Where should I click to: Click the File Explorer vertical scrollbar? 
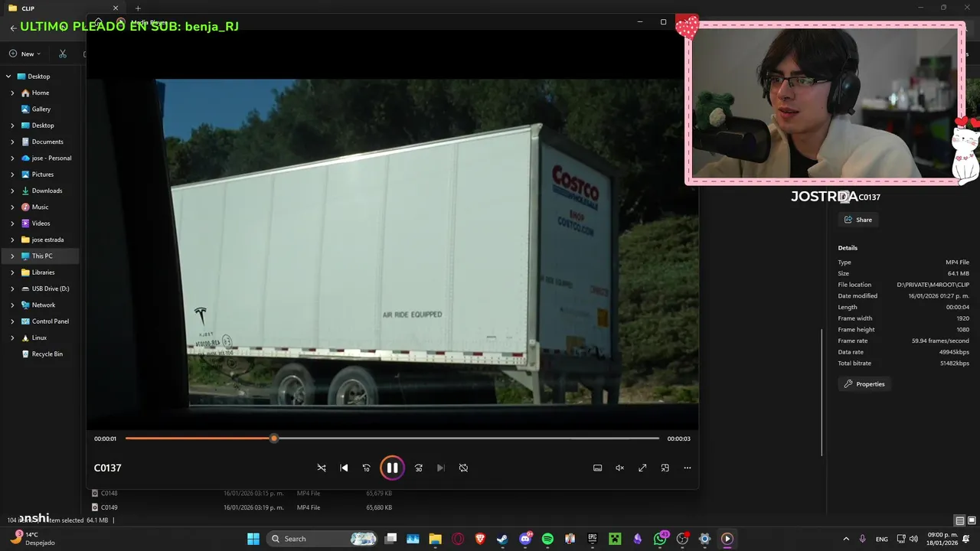click(822, 392)
